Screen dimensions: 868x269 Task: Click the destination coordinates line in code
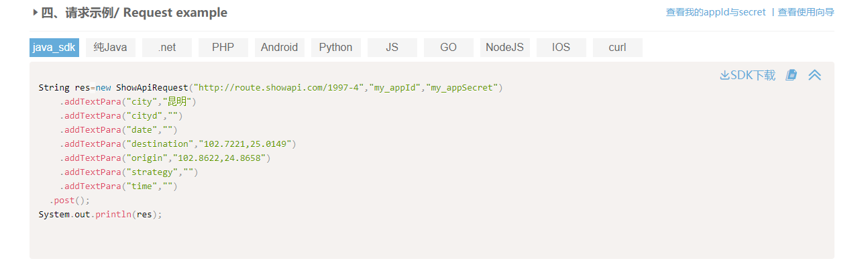click(178, 144)
